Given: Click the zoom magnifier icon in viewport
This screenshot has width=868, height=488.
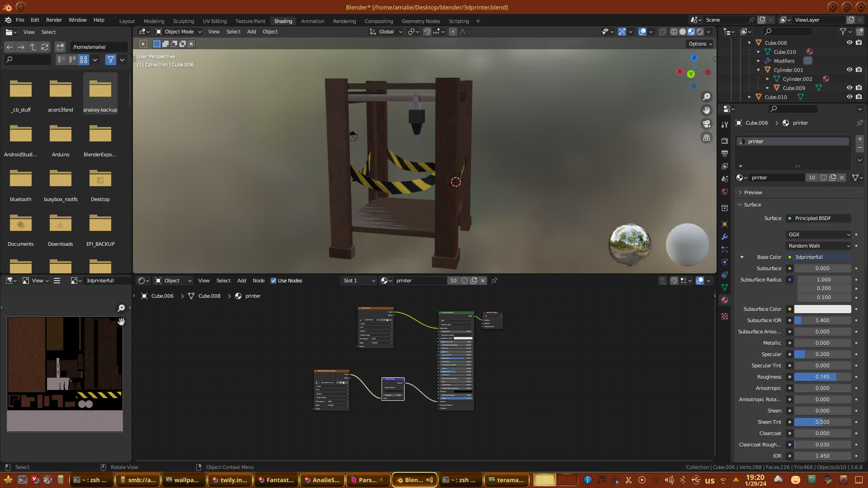Looking at the screenshot, I should [707, 97].
